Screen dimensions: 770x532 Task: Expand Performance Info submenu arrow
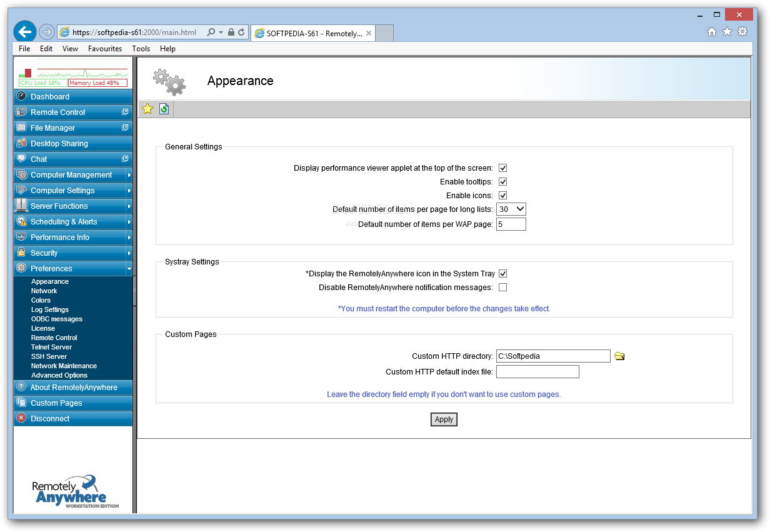(129, 238)
